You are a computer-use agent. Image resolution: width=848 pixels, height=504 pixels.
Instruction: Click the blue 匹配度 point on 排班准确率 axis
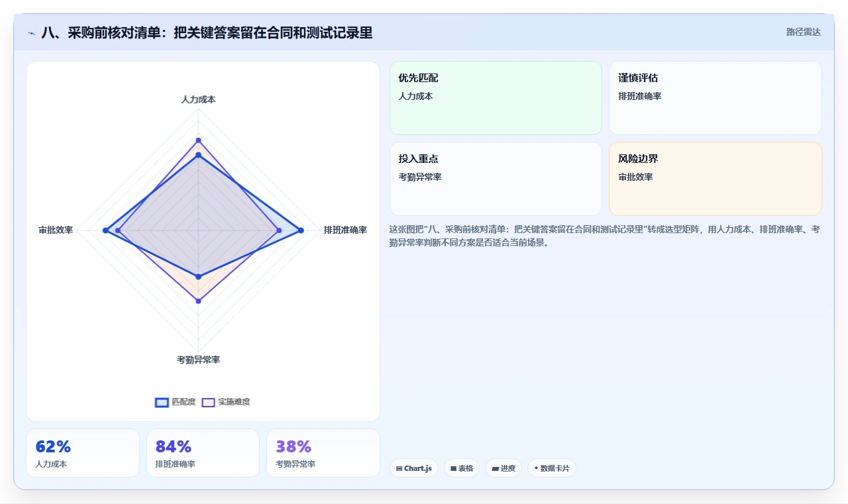pyautogui.click(x=301, y=230)
